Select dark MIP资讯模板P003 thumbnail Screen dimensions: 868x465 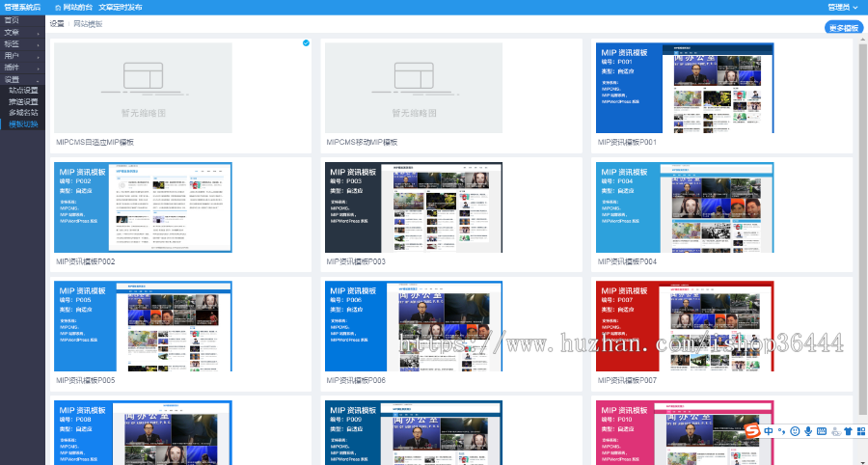[414, 207]
